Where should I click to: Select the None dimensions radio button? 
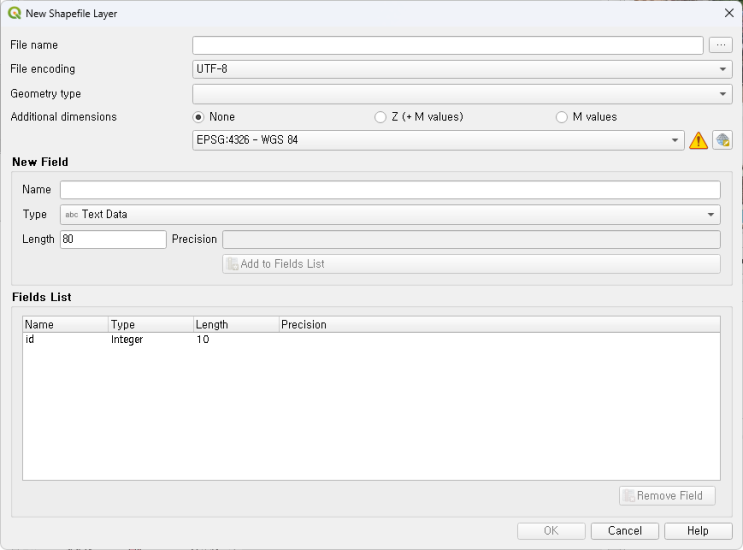198,117
